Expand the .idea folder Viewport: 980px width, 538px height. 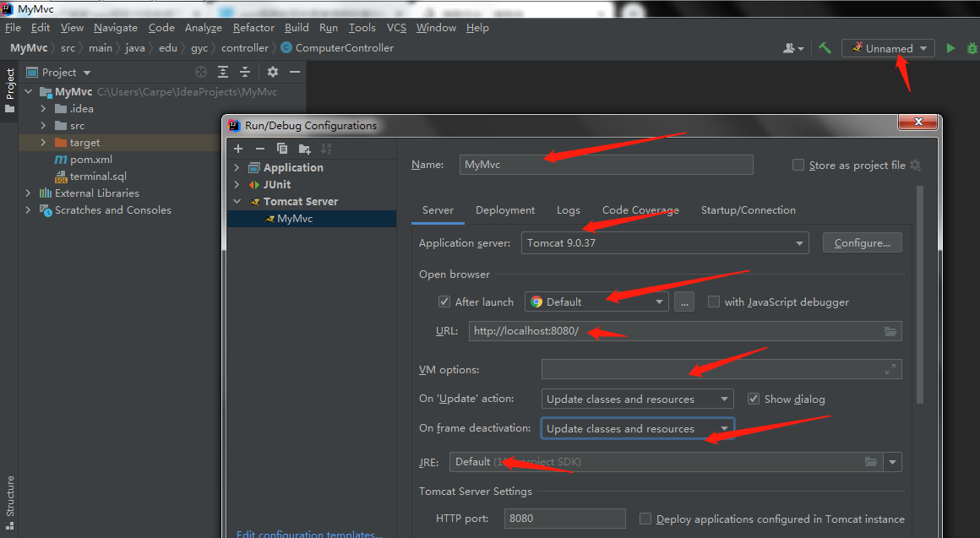click(43, 108)
